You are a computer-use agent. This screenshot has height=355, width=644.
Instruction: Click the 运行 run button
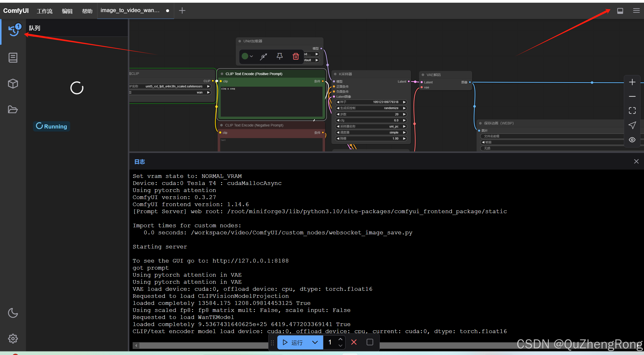(x=293, y=342)
